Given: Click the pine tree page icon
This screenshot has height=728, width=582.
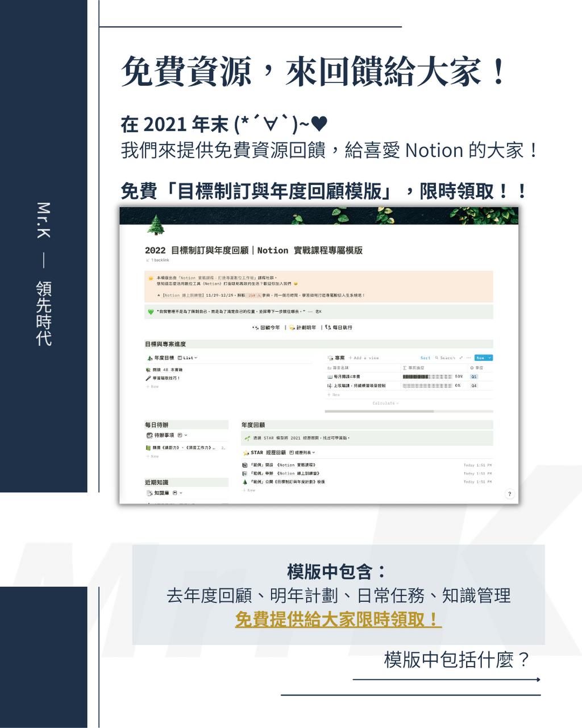Looking at the screenshot, I should 156,225.
